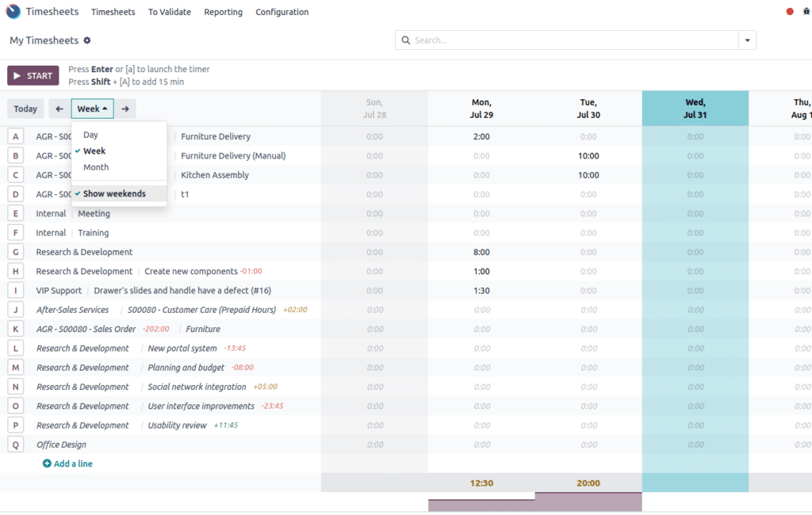812x515 pixels.
Task: Start timer with key K button
Action: [16, 329]
